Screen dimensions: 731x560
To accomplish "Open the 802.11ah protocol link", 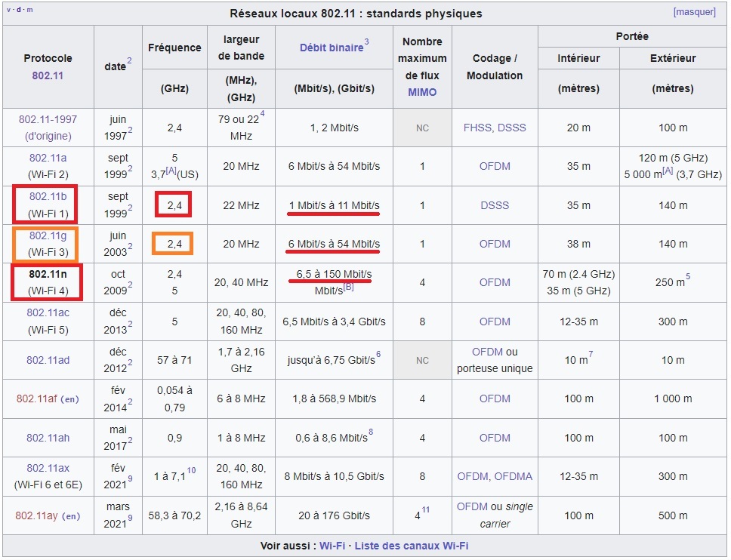I will [x=48, y=438].
